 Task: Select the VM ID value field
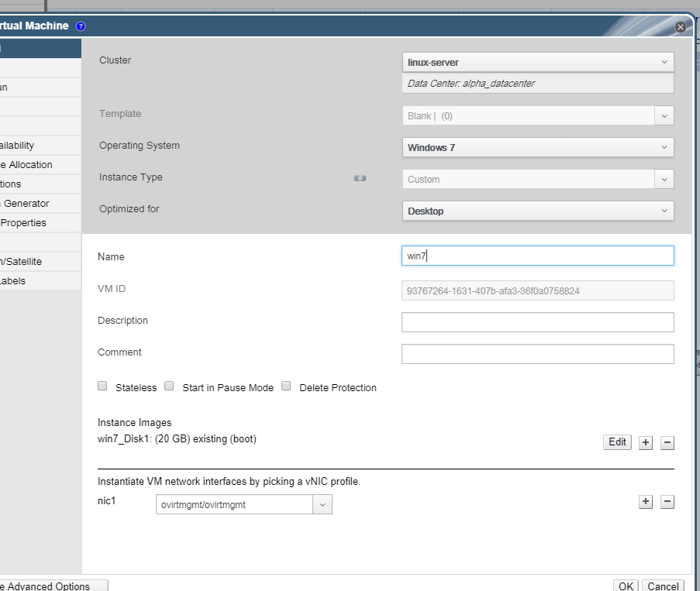538,290
